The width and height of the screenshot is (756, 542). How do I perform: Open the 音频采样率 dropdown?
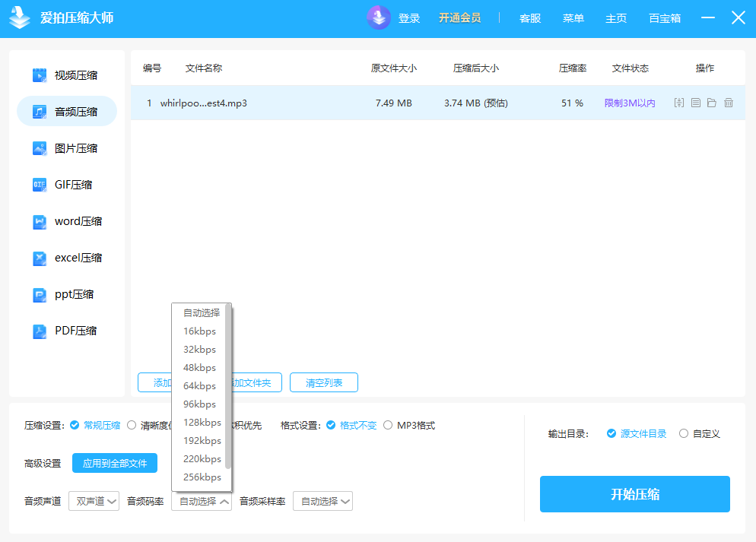(322, 501)
